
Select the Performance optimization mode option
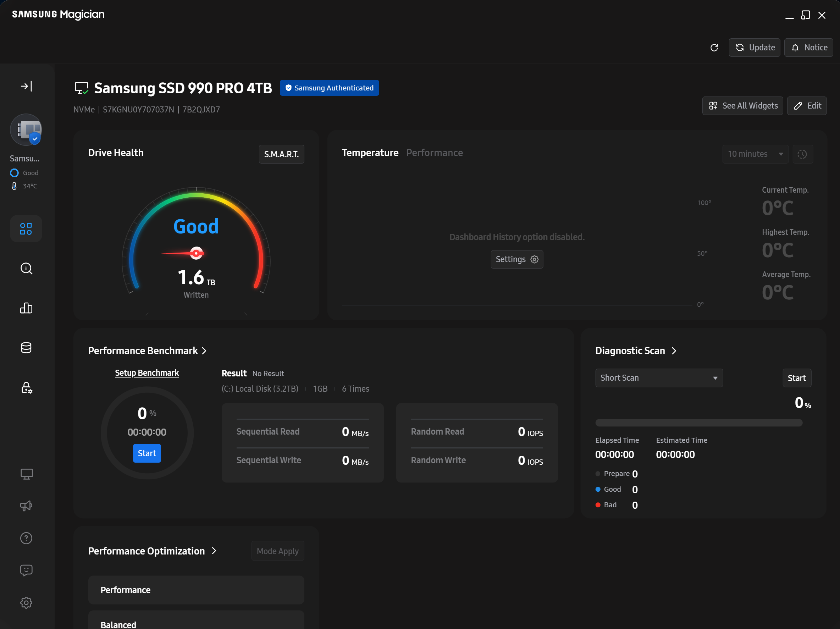click(196, 590)
